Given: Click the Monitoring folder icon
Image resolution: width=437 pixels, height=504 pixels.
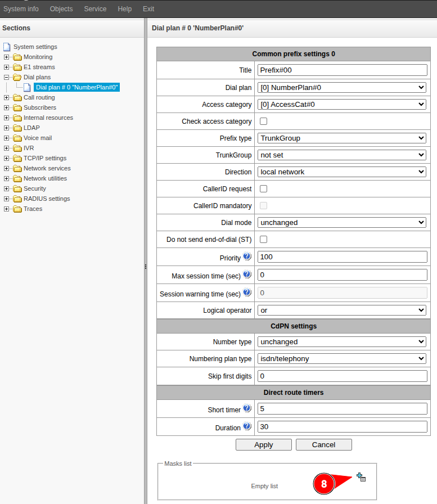Looking at the screenshot, I should click(17, 57).
